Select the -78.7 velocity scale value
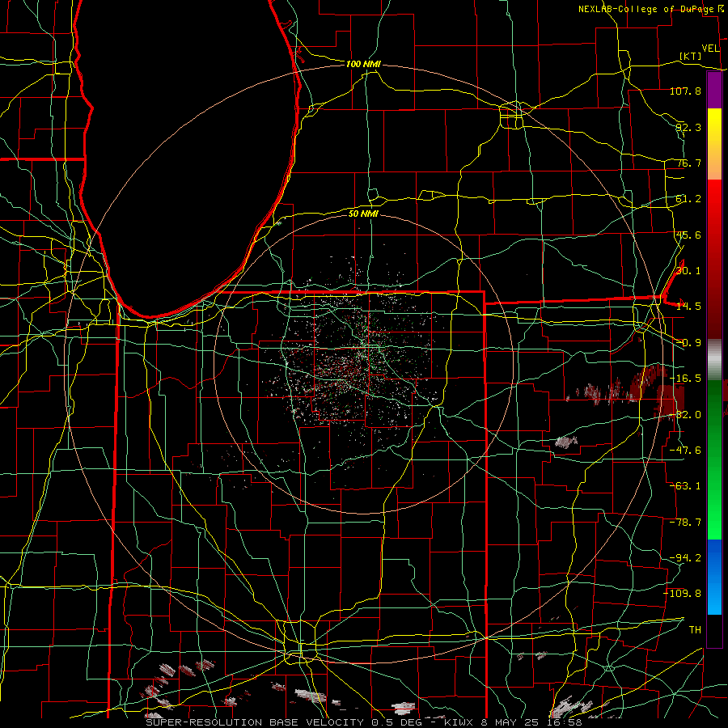The image size is (728, 728). point(685,523)
